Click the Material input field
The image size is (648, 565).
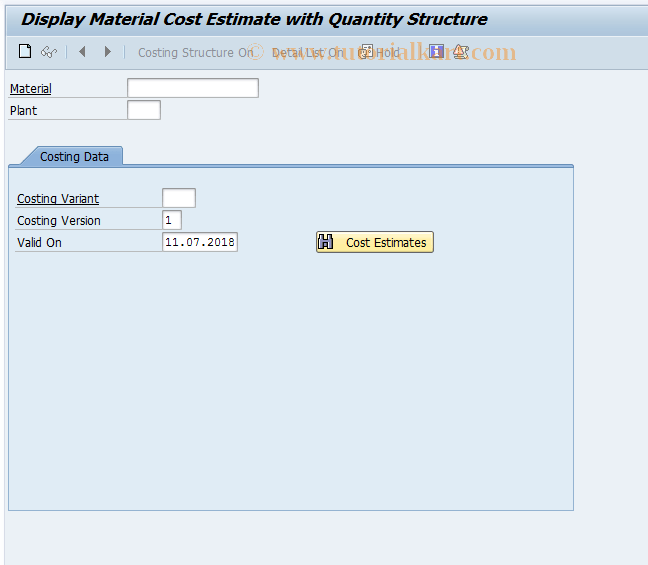(x=193, y=88)
